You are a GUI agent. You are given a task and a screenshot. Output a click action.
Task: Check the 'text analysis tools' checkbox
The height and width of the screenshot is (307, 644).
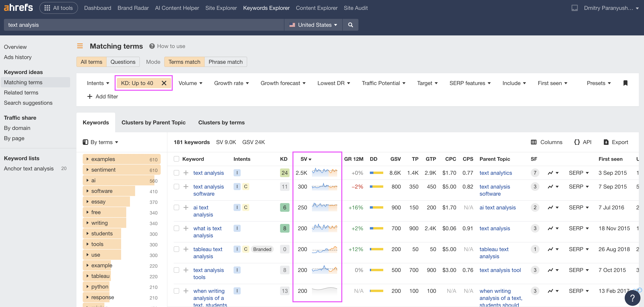pos(176,270)
